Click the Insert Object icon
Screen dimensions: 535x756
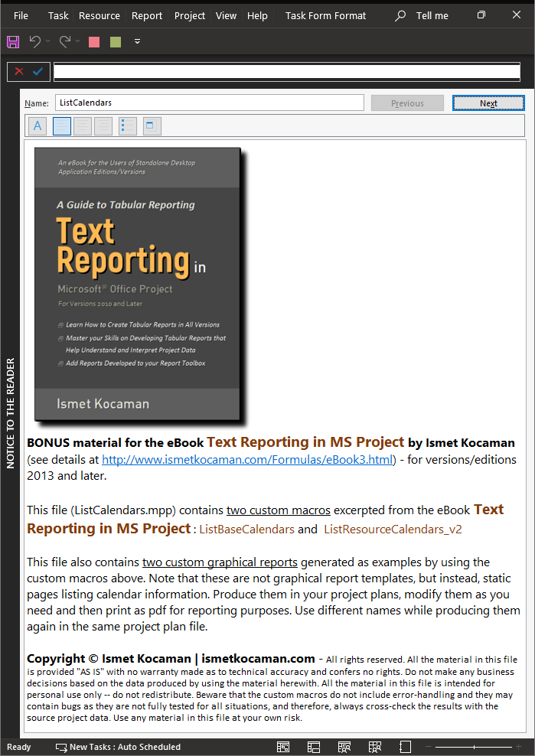pos(152,126)
